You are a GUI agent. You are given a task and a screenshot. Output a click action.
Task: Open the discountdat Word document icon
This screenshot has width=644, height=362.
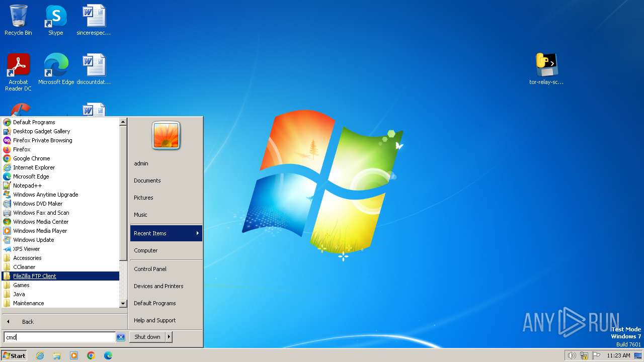pos(94,69)
